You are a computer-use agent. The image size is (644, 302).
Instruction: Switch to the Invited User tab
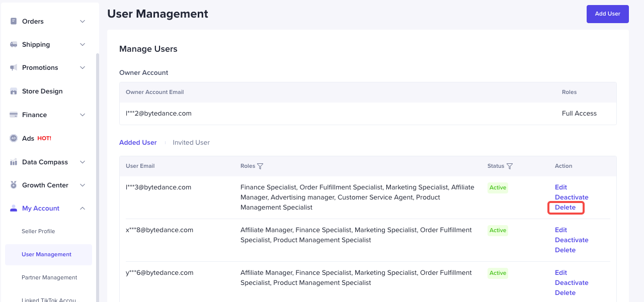[191, 143]
